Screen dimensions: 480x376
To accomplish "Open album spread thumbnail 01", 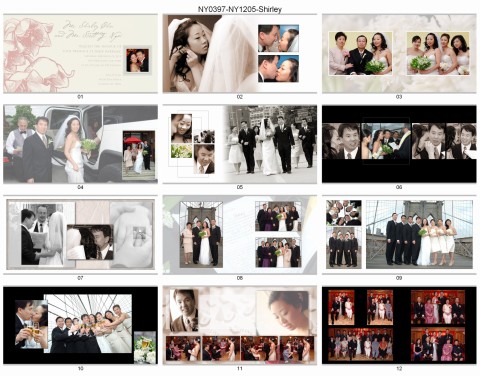I will point(80,53).
